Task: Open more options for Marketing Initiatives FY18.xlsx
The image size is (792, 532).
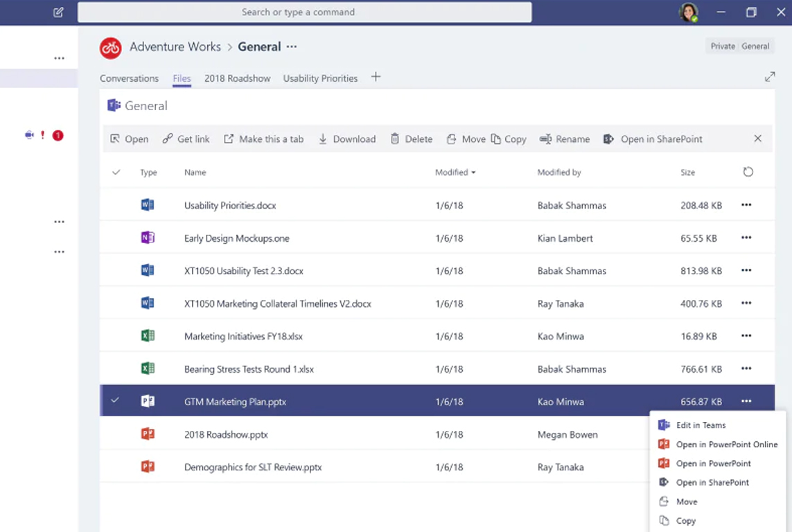Action: [746, 336]
